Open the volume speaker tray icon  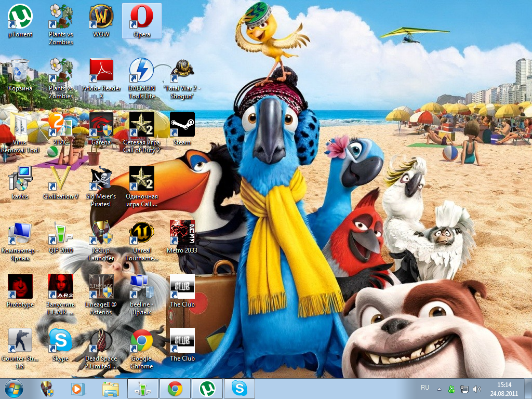click(x=477, y=389)
